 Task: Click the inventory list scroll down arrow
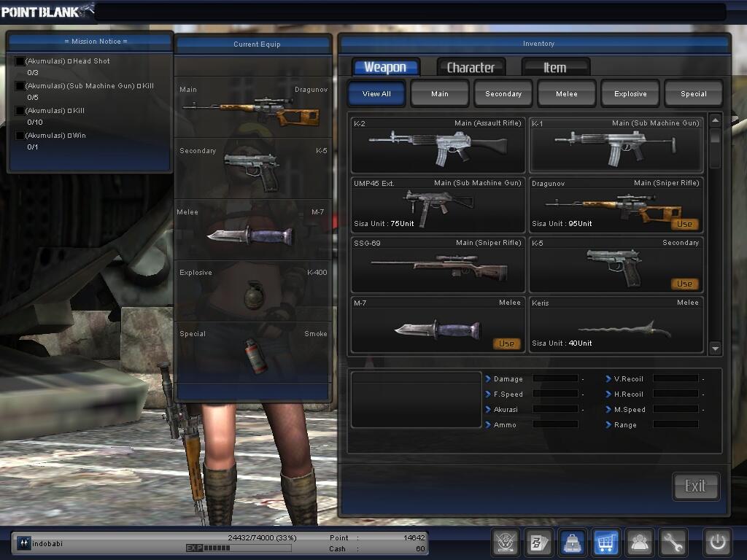(715, 349)
